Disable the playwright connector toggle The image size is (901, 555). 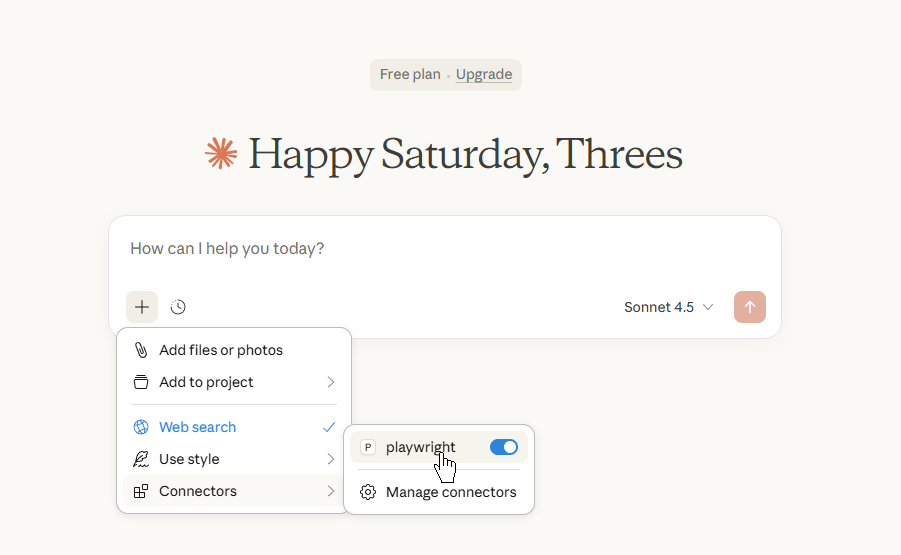point(504,447)
